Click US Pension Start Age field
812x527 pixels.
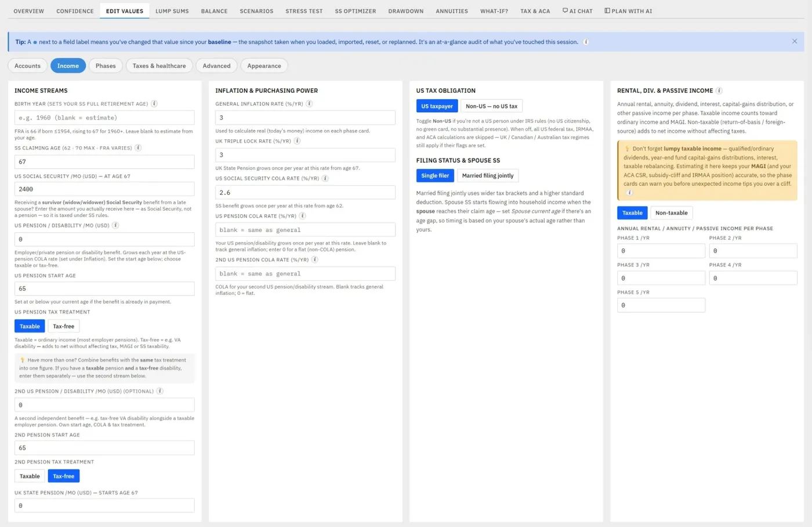click(104, 288)
